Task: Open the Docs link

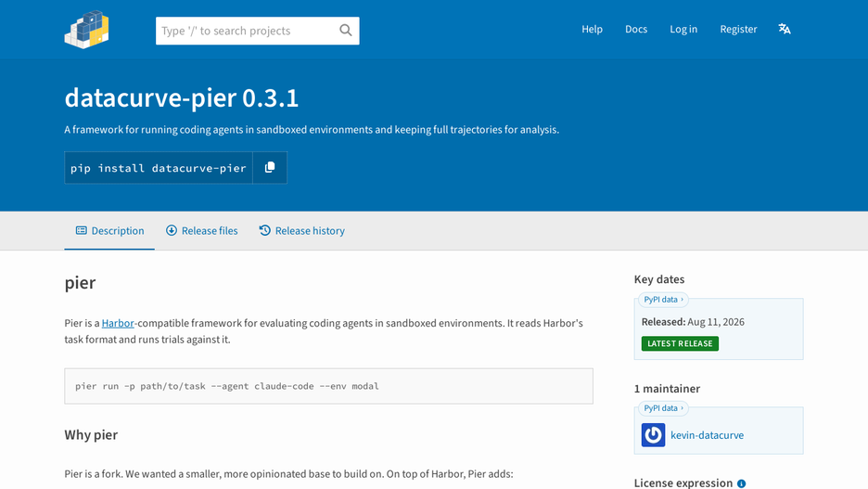Action: pos(636,30)
